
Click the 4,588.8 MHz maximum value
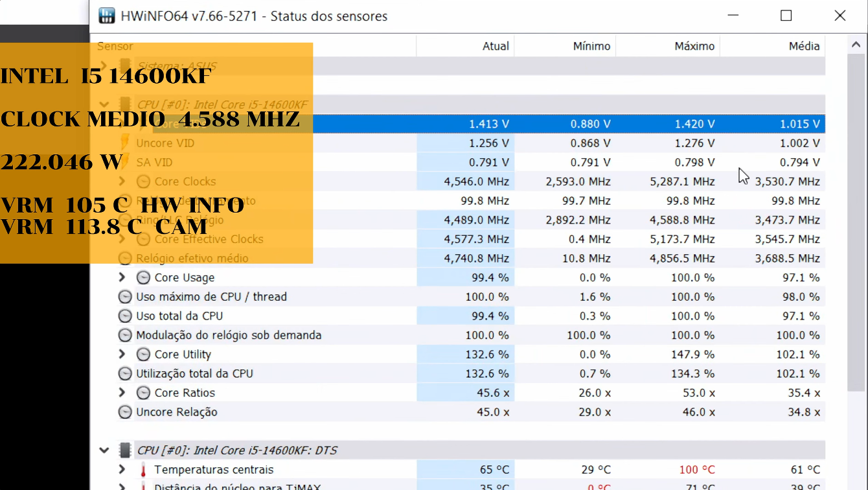point(683,220)
